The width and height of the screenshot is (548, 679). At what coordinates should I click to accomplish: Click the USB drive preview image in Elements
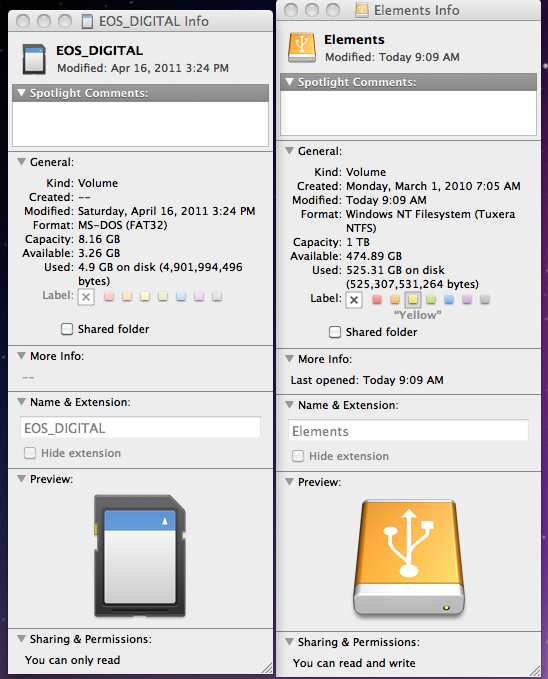point(409,559)
